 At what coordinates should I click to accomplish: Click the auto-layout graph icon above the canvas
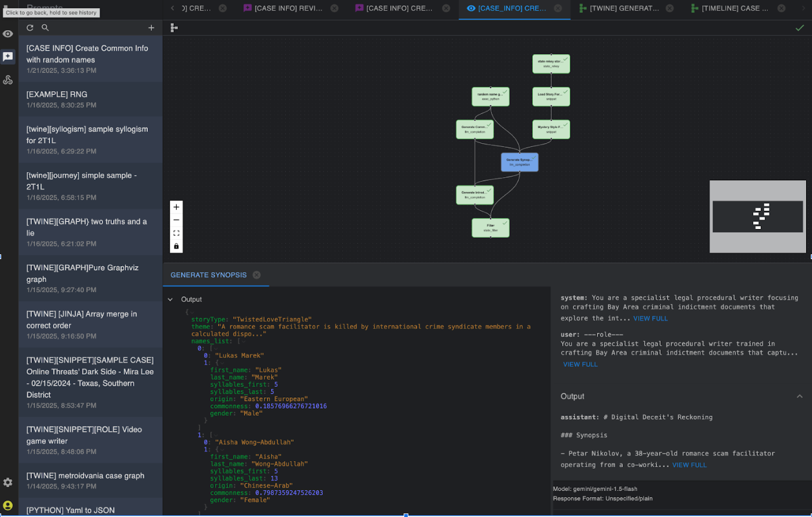point(174,27)
